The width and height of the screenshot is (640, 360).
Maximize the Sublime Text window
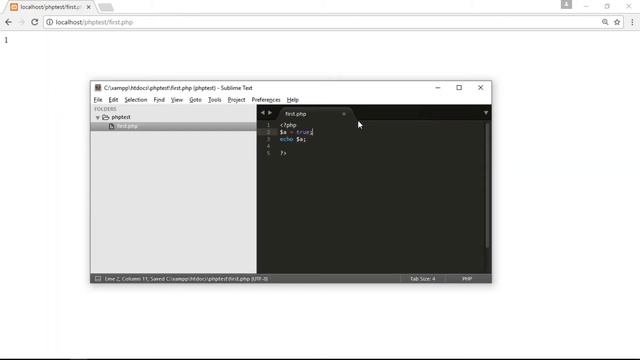(459, 88)
